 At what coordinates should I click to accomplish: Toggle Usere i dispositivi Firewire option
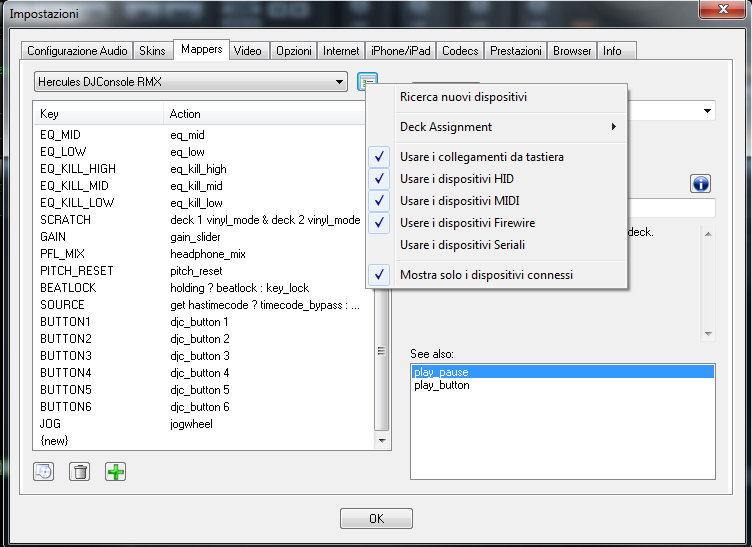click(497, 223)
